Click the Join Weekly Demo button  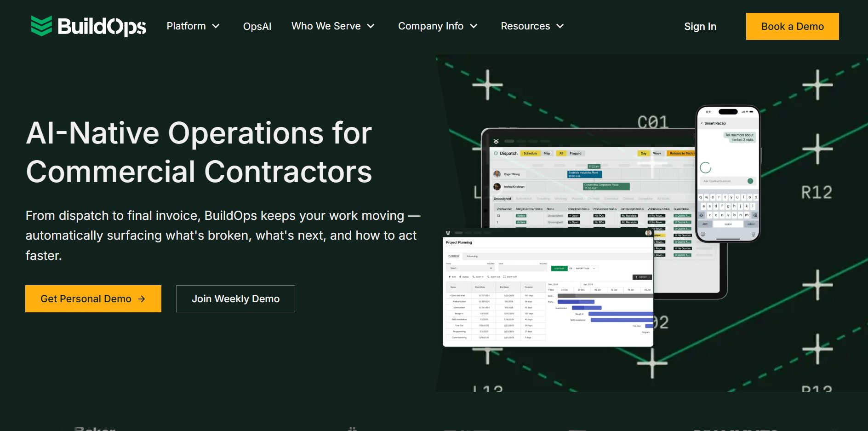(x=235, y=299)
